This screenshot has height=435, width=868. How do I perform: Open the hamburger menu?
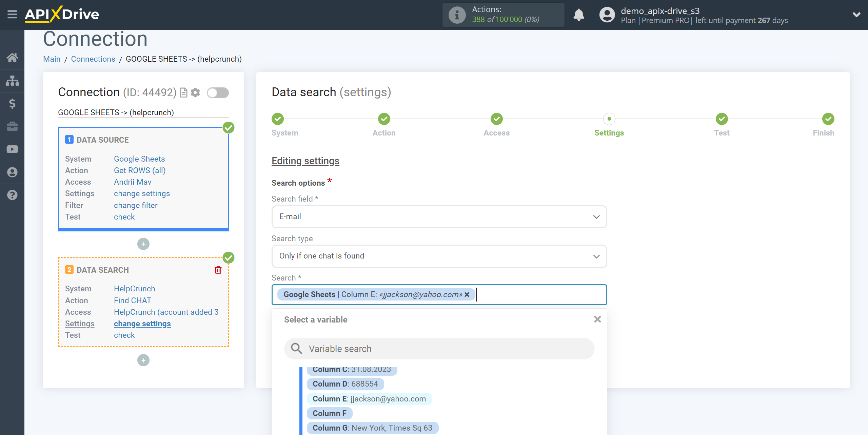[12, 15]
